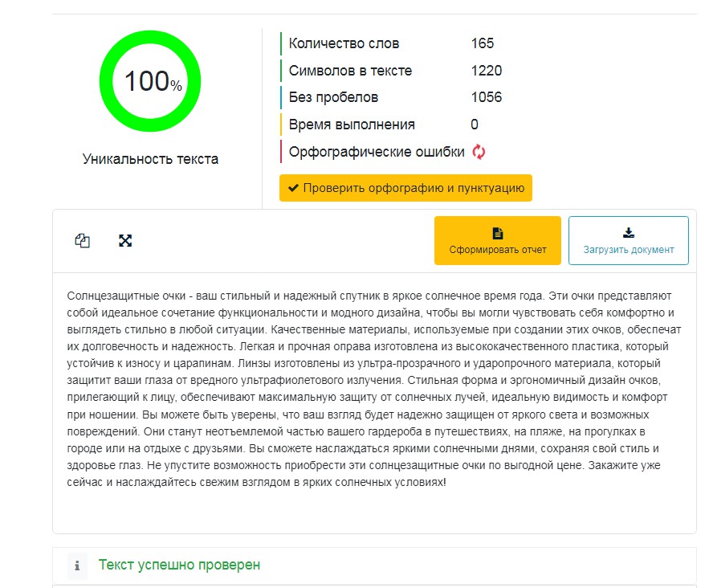
Task: Click the Орфографические ошибки label
Action: (x=377, y=152)
